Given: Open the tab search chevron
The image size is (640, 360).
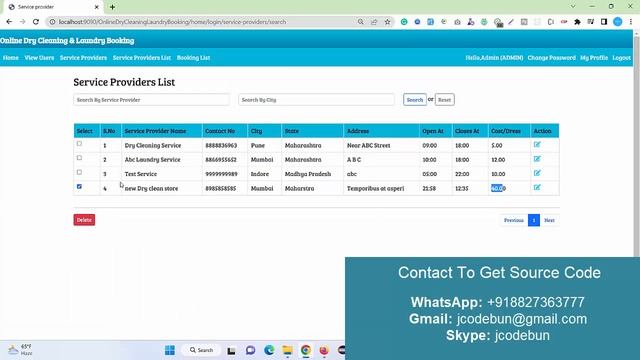Looking at the screenshot, I should [573, 7].
